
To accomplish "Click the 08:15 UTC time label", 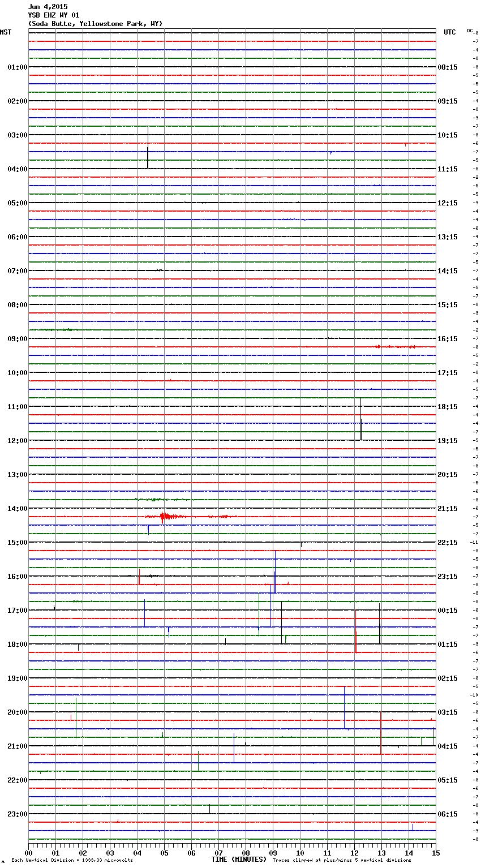I will tap(448, 67).
